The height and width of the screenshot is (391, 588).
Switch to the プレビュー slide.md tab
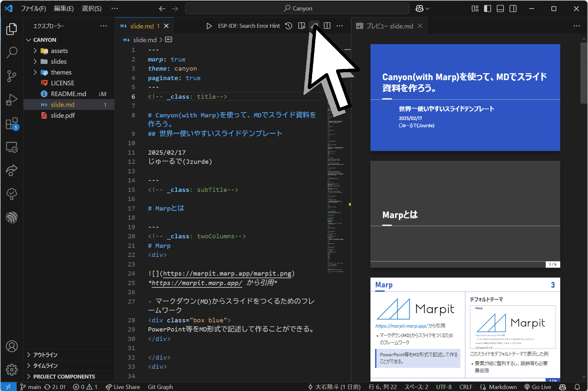tap(389, 26)
